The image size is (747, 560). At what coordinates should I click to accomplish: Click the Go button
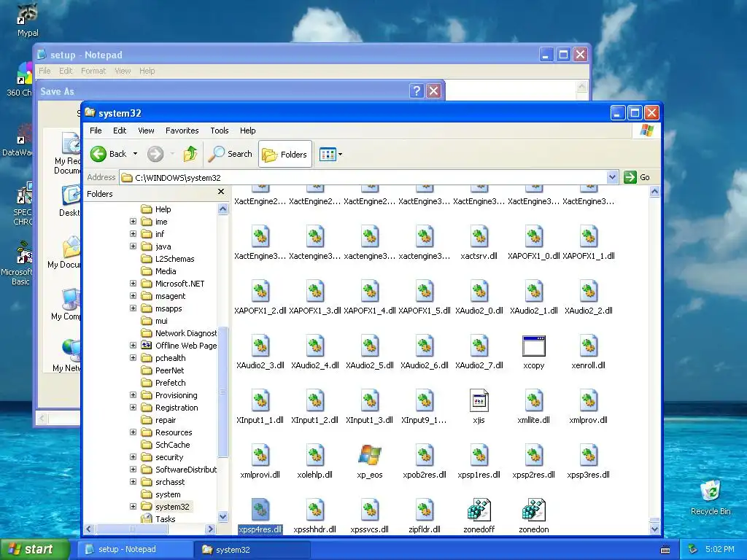point(637,177)
